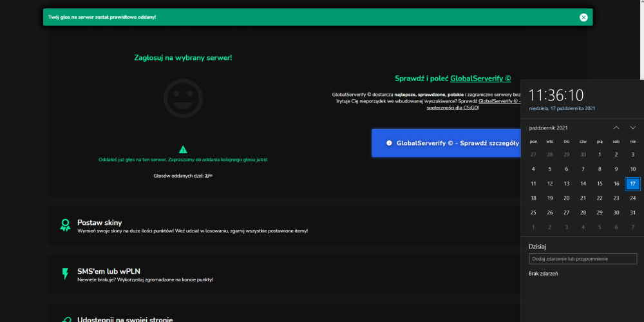Select day 15 in calendar
The height and width of the screenshot is (322, 644).
tap(600, 184)
